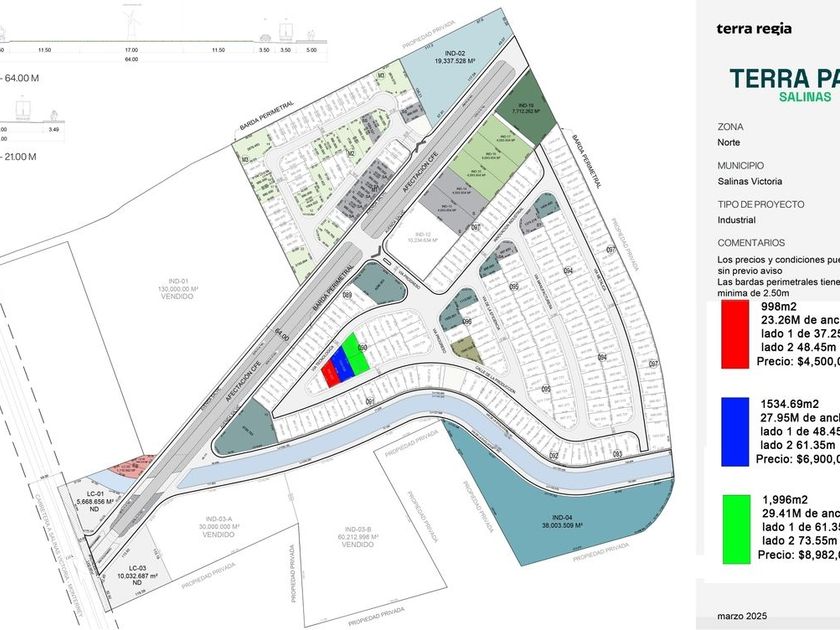Click the white IND-12 parcel
Image resolution: width=840 pixels, height=630 pixels.
[423, 238]
